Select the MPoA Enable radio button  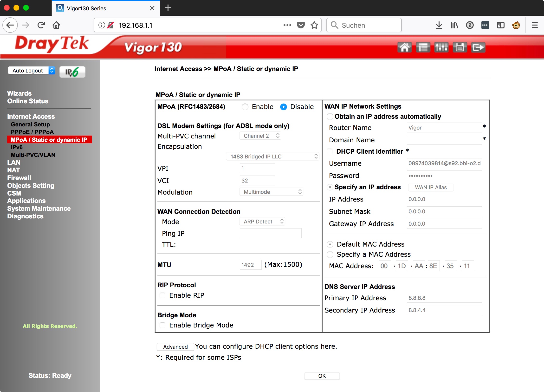pos(245,107)
